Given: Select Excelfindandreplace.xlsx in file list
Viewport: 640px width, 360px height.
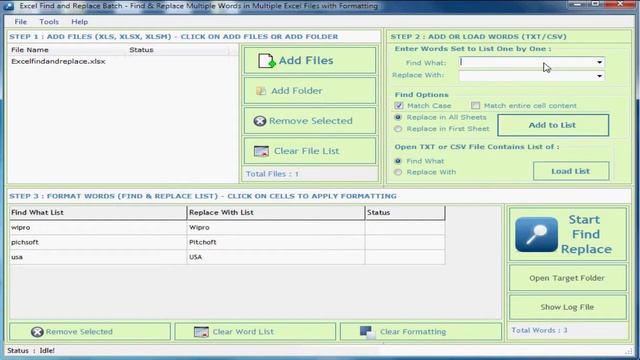Looking at the screenshot, I should click(58, 61).
